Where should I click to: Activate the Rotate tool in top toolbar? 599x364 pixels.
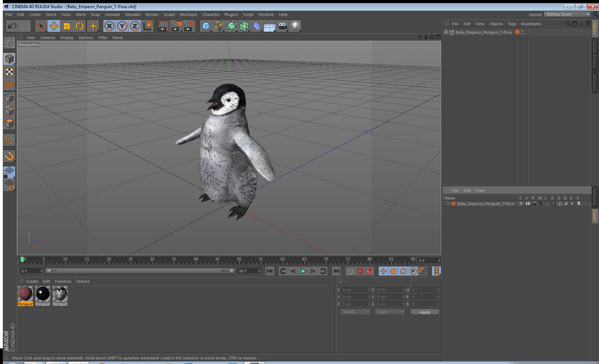(79, 26)
